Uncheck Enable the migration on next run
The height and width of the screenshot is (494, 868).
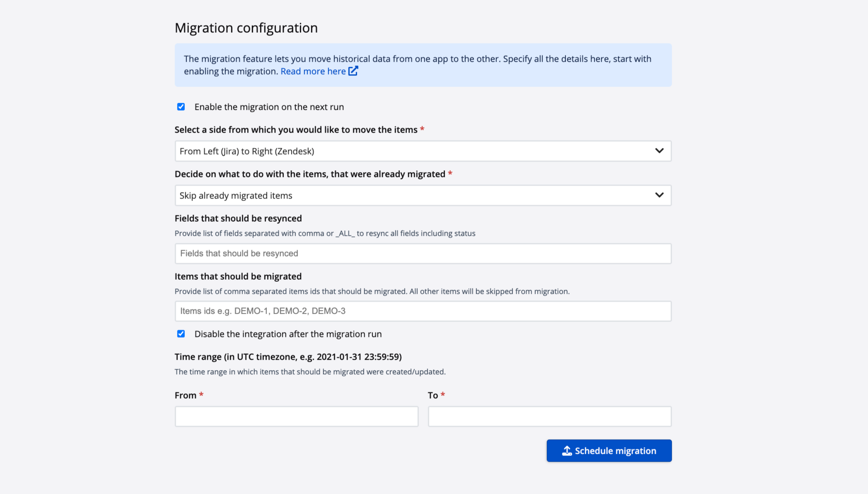click(x=181, y=107)
